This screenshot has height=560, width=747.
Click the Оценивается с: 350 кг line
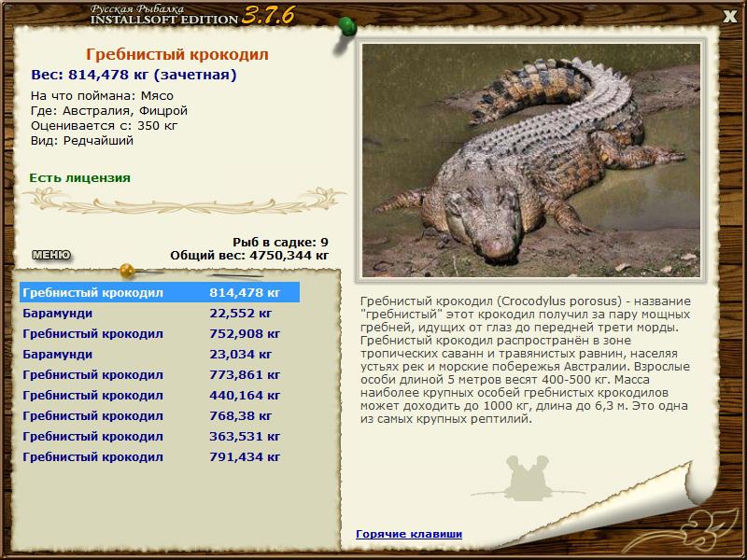coord(105,126)
